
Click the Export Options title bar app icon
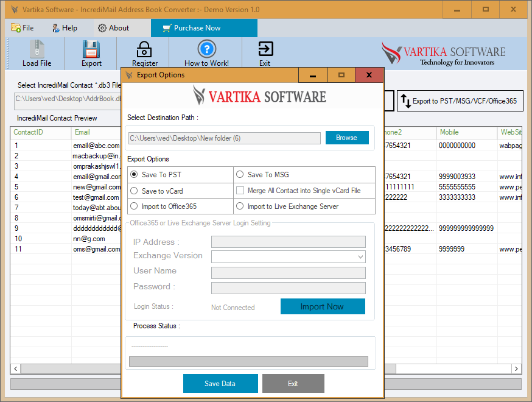point(129,75)
